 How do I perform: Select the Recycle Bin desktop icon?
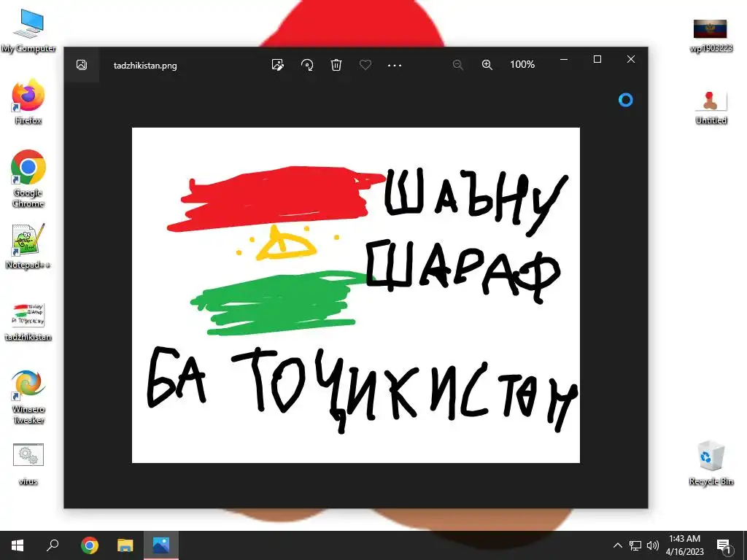click(711, 463)
